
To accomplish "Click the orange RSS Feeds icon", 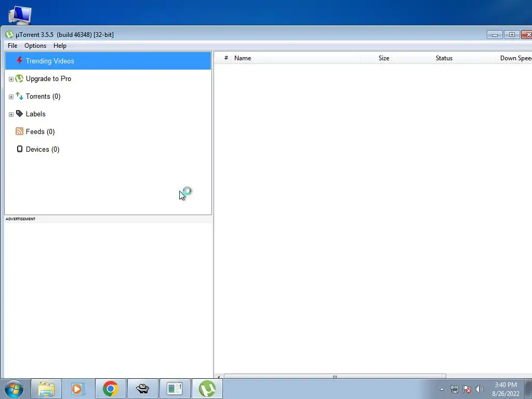I will click(x=19, y=131).
